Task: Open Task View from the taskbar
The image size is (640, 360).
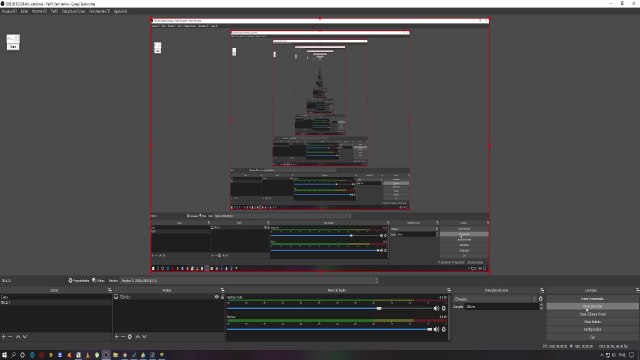Action: pos(22,355)
